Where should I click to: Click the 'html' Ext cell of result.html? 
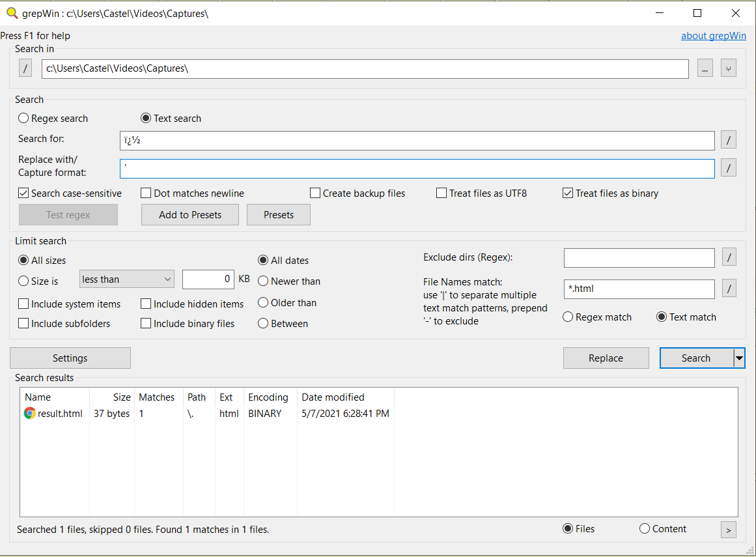229,413
